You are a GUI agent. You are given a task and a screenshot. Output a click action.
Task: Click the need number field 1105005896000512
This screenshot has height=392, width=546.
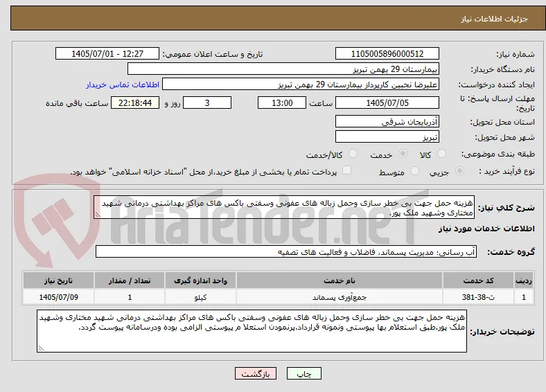pyautogui.click(x=387, y=53)
